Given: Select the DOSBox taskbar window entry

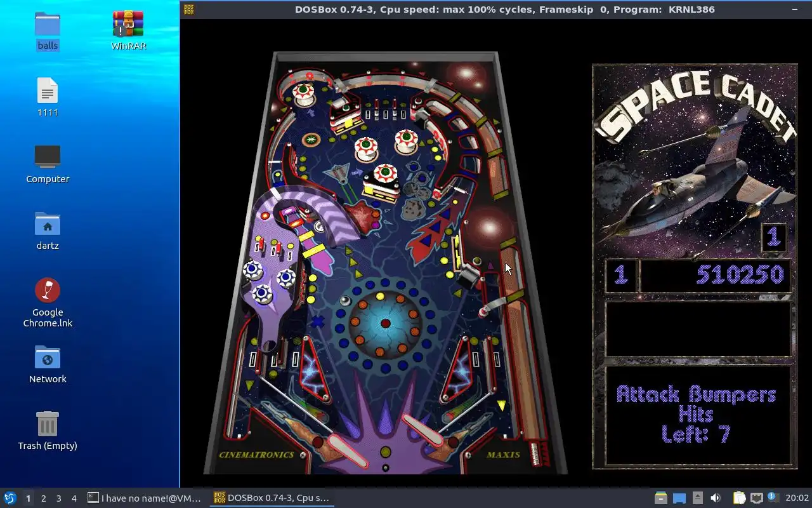Looking at the screenshot, I should click(272, 498).
